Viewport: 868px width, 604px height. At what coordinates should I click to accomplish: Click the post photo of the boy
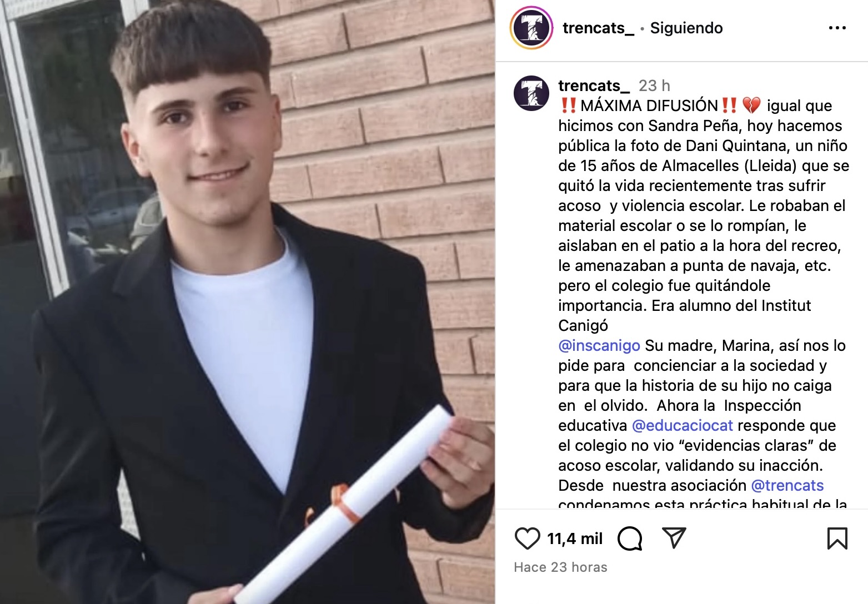pyautogui.click(x=247, y=302)
